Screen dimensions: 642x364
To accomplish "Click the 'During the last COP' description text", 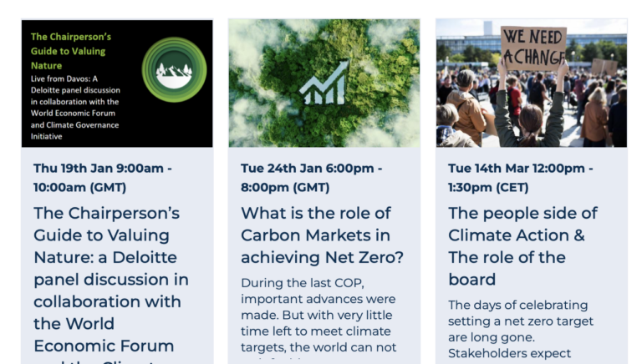I will pos(318,315).
